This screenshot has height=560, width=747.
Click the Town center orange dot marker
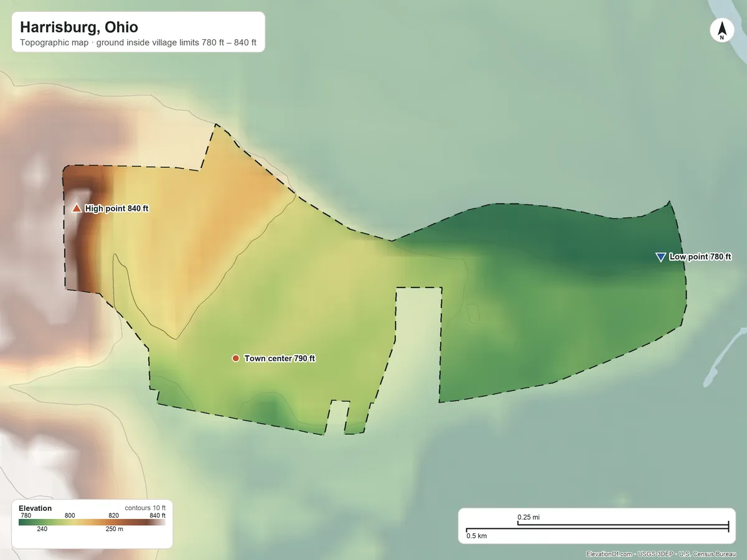[x=235, y=358]
